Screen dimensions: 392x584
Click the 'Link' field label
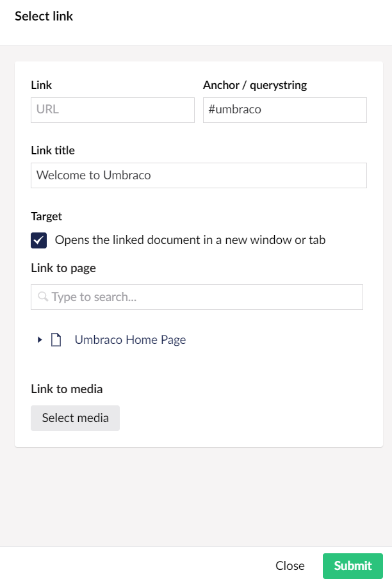(42, 85)
